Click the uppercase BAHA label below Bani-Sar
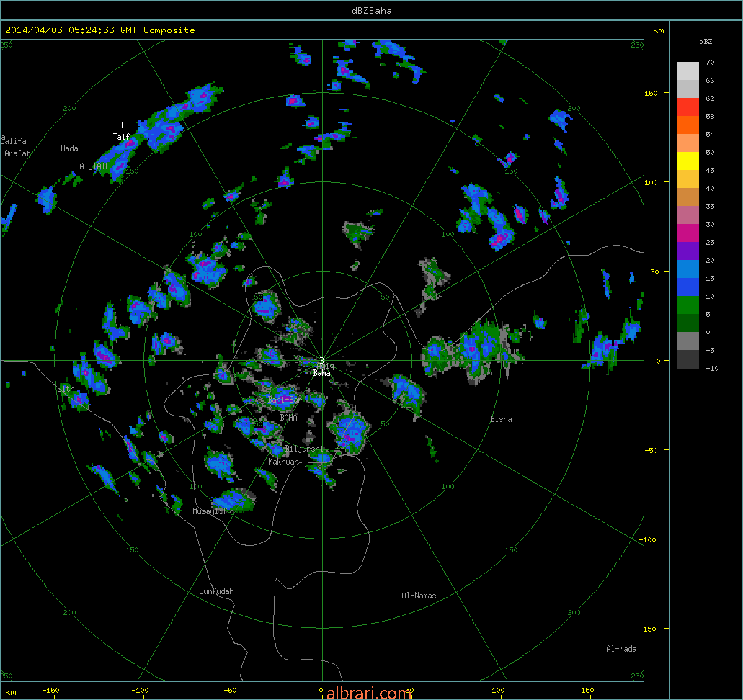This screenshot has height=700, width=743. click(288, 418)
